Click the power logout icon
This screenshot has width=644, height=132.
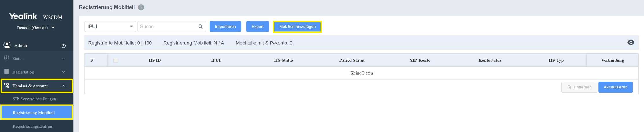64,46
